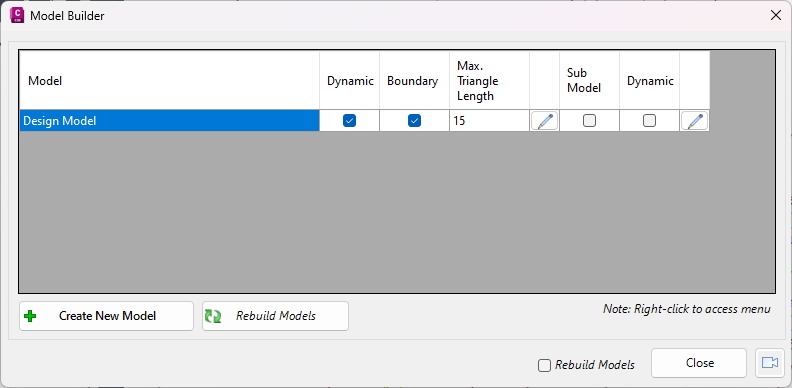Open the video camera help icon

[770, 363]
